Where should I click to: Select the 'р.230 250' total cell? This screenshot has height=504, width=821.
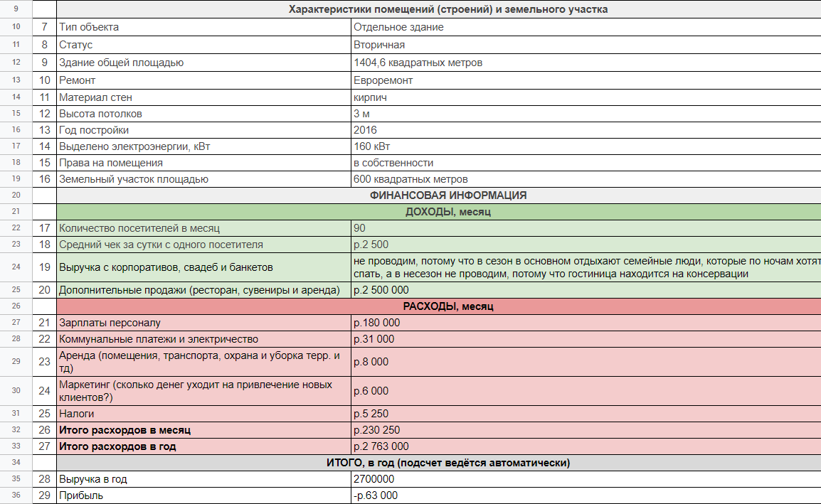click(586, 429)
